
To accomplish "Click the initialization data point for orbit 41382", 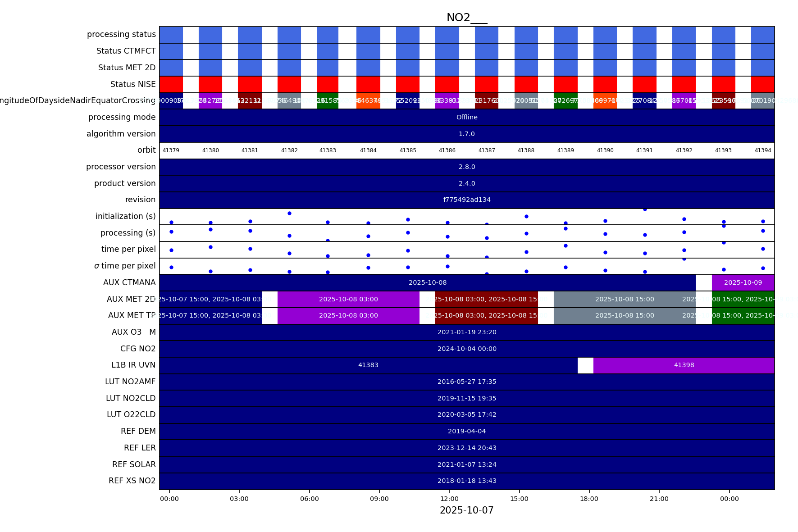I will point(289,214).
